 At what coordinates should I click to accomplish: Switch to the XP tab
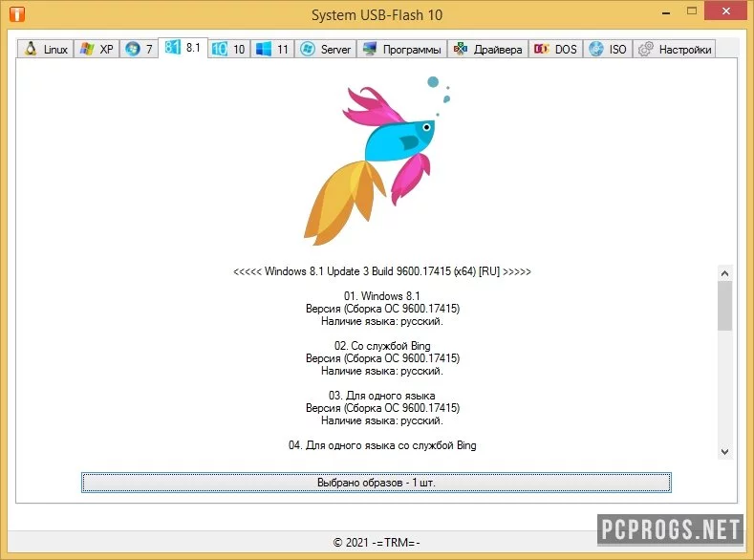[97, 49]
